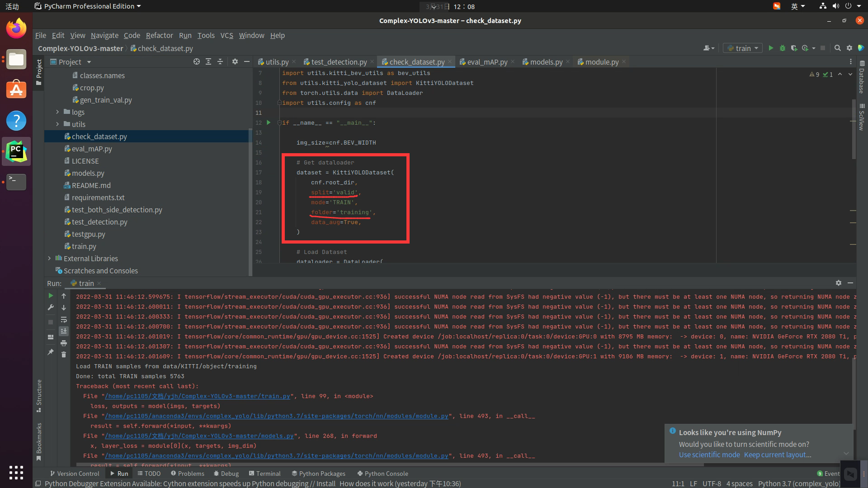Open train.py traceback link line 99

click(x=198, y=396)
